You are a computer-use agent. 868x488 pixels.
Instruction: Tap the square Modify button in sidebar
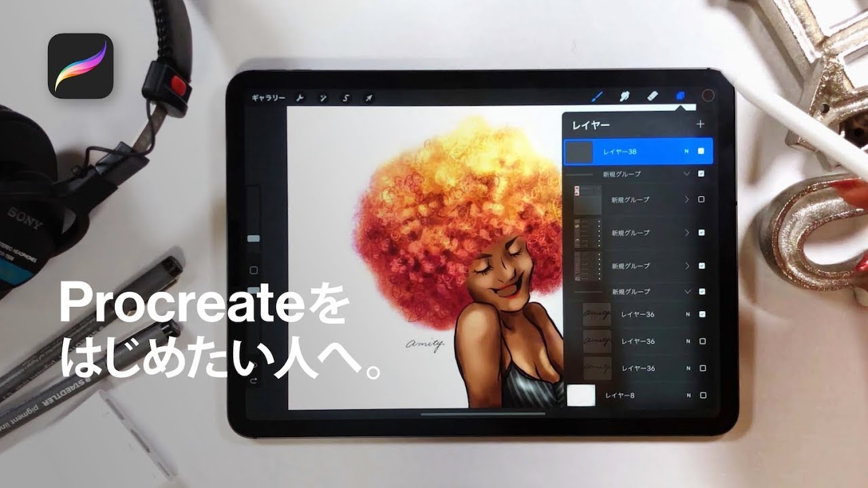pyautogui.click(x=254, y=270)
